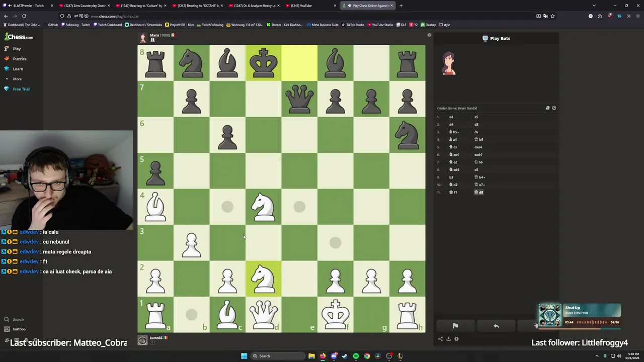The width and height of the screenshot is (644, 362).
Task: Click opponent Maria's avatar above board
Action: pyautogui.click(x=143, y=38)
